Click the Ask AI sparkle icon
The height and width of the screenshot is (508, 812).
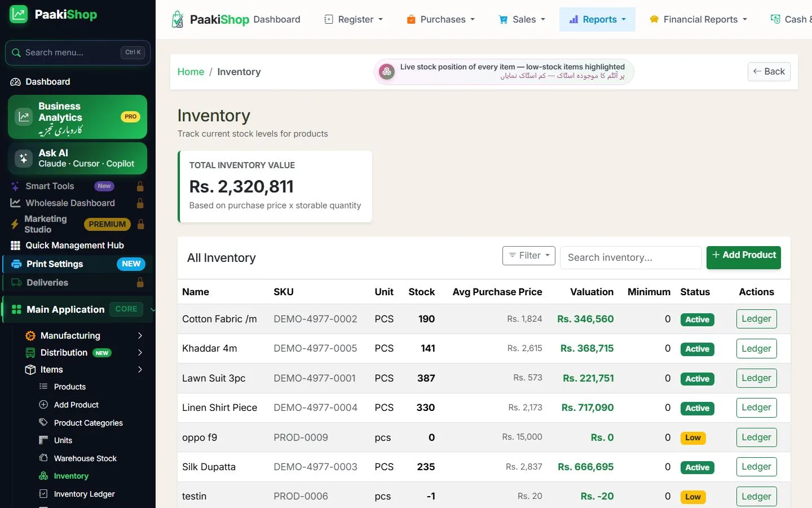(x=24, y=159)
